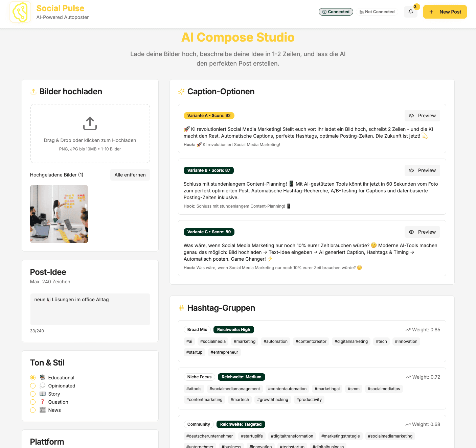Click the #startup hashtag chip
Screen dimensions: 476x448
click(x=194, y=352)
